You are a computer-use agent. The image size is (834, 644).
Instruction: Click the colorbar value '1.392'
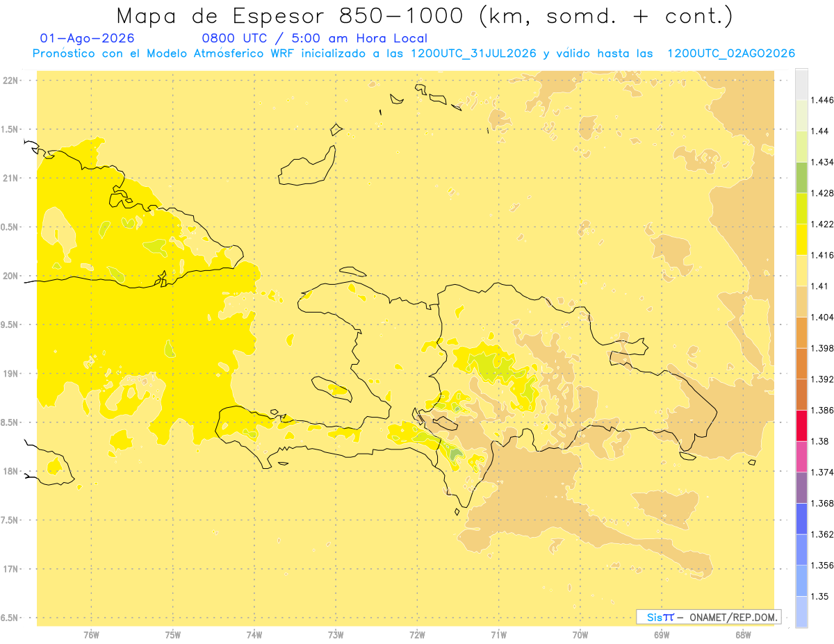tap(822, 379)
